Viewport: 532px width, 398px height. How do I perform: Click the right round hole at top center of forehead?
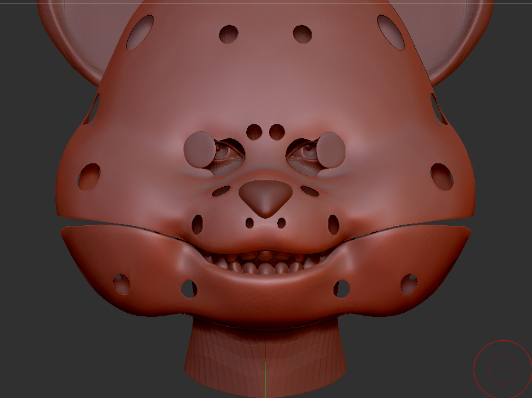(x=302, y=34)
